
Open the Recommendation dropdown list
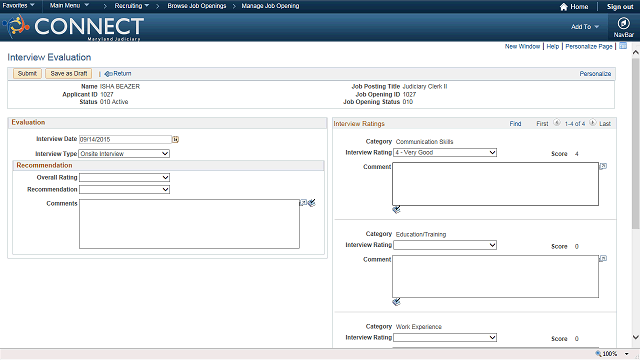coord(124,189)
